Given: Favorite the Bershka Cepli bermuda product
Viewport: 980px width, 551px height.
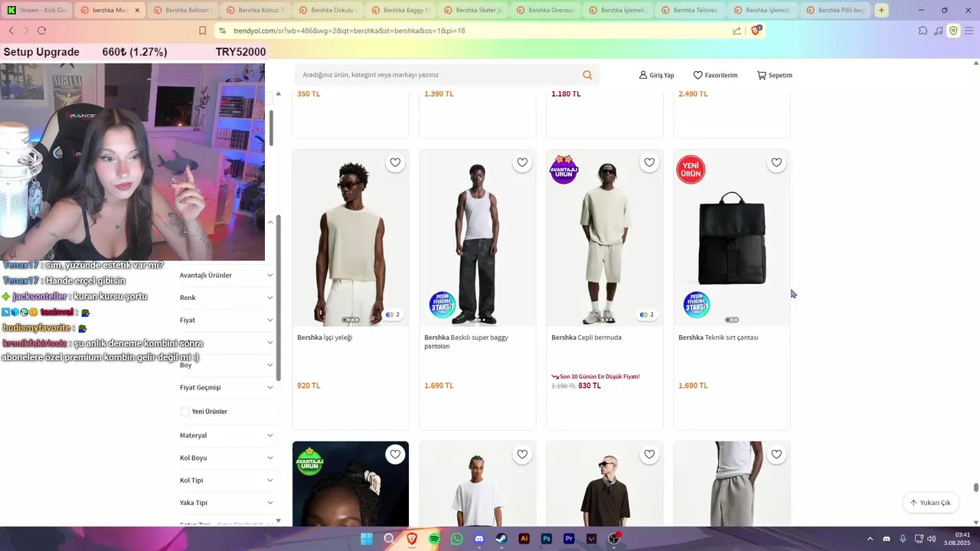Looking at the screenshot, I should tap(649, 162).
